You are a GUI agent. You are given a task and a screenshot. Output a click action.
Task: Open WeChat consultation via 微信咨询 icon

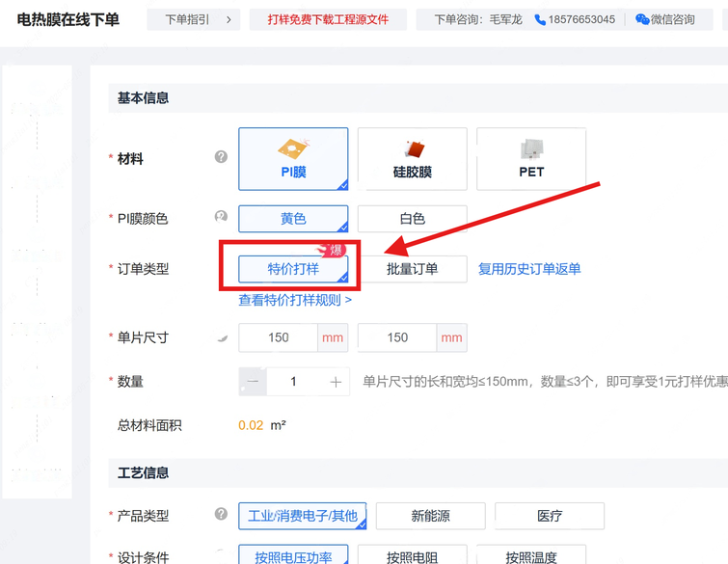[642, 19]
